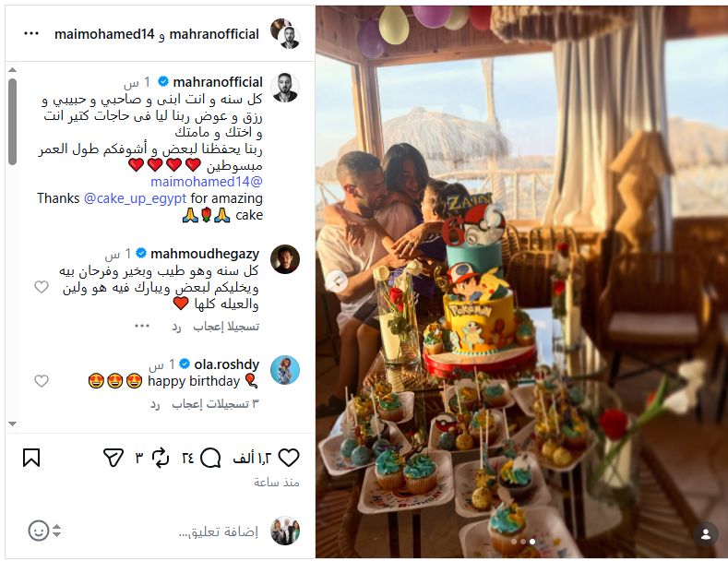Repost using the circular arrows icon

[161, 458]
